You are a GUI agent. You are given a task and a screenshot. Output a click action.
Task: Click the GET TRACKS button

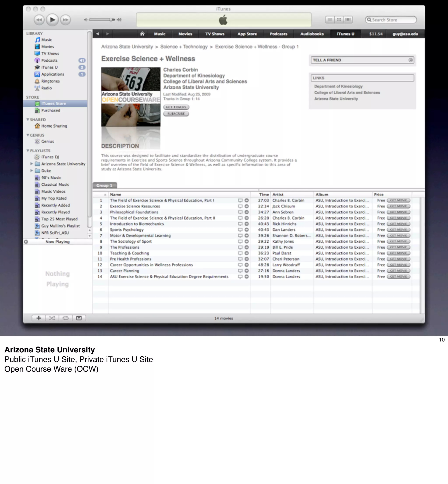[176, 107]
